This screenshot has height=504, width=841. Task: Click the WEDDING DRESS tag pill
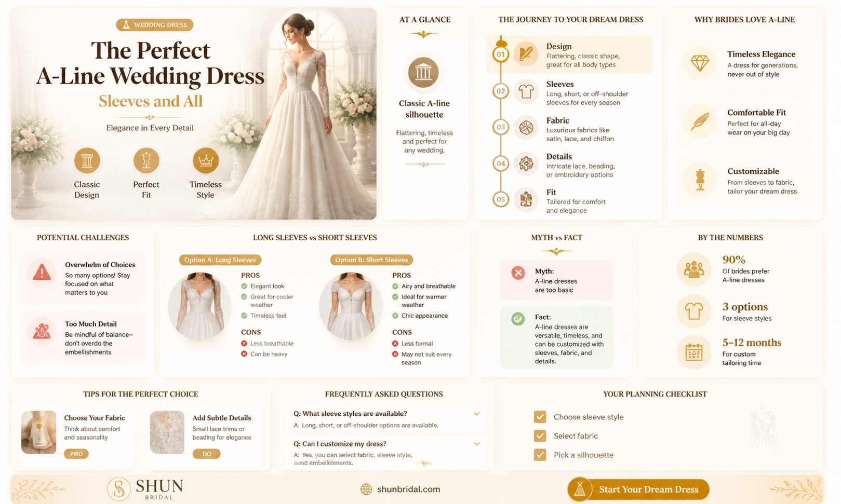coord(155,25)
